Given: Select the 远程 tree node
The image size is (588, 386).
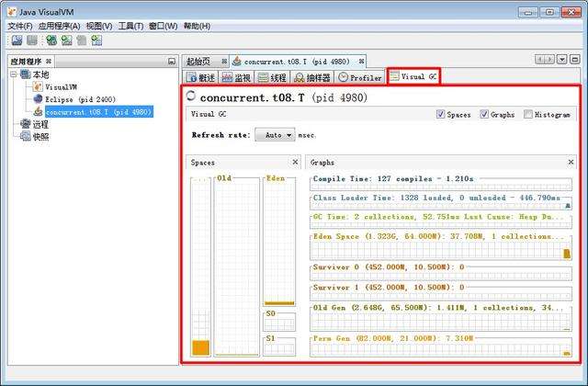Looking at the screenshot, I should coord(40,124).
